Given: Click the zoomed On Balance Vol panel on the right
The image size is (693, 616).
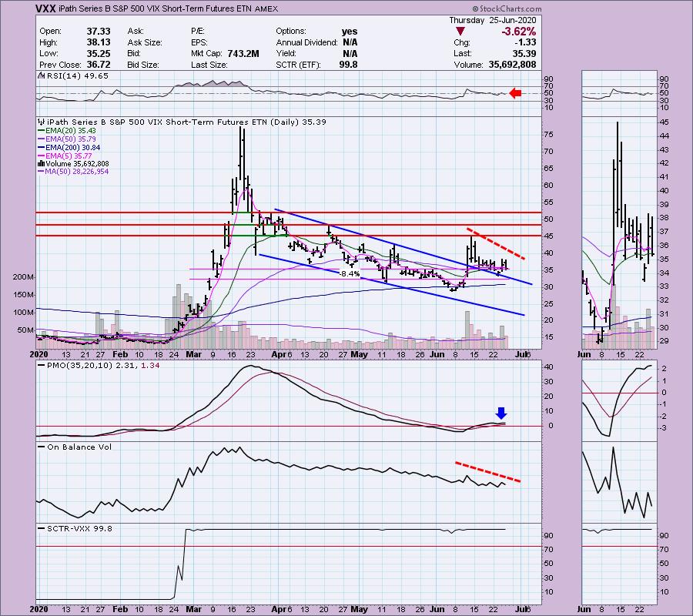Looking at the screenshot, I should tap(619, 482).
